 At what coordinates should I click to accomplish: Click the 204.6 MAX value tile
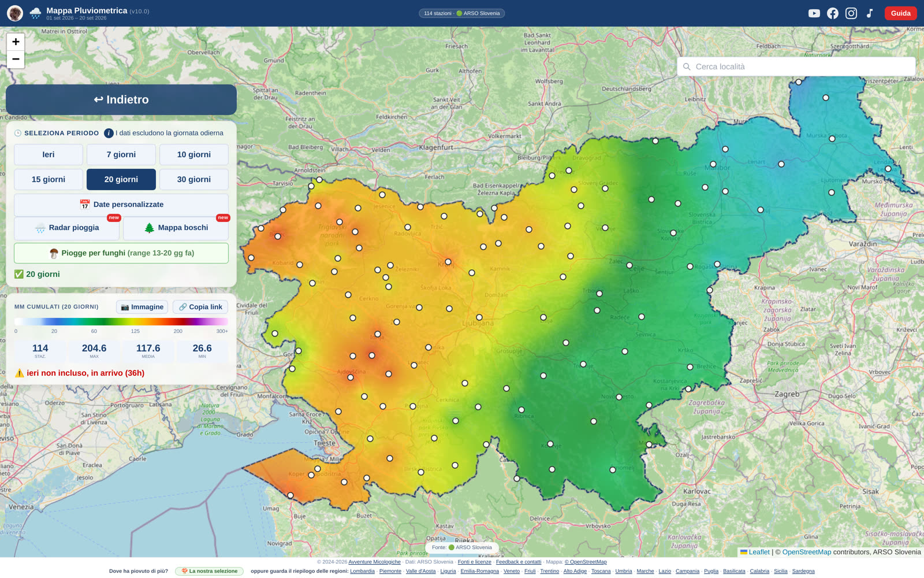pyautogui.click(x=94, y=350)
